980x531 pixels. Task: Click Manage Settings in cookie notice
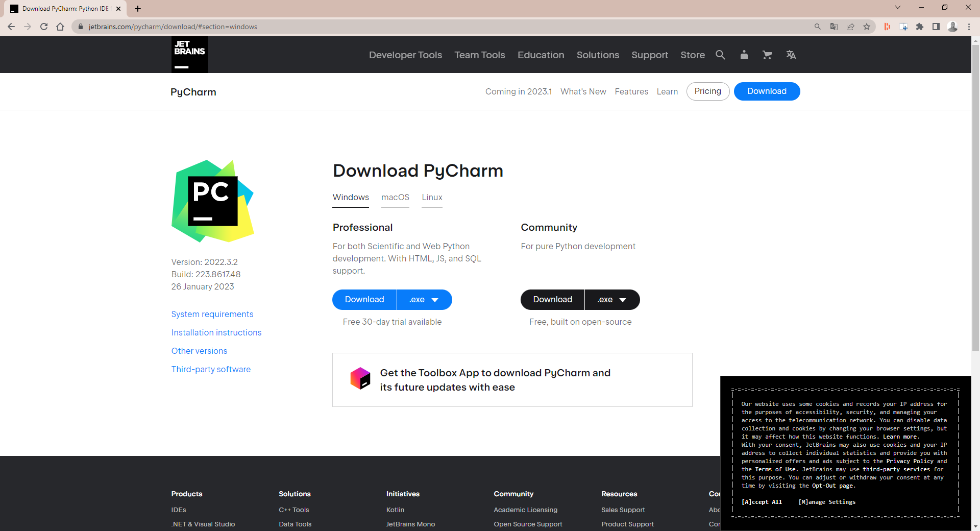pos(827,502)
